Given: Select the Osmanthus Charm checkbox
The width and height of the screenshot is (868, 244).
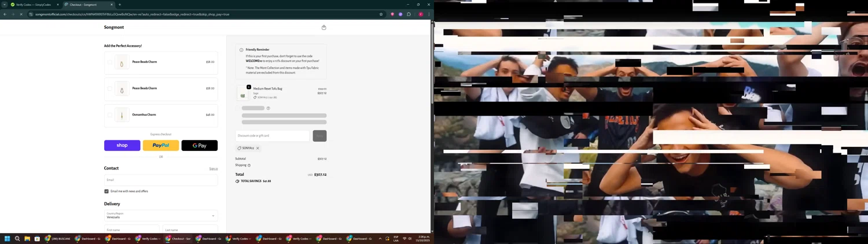Looking at the screenshot, I should pyautogui.click(x=109, y=115).
